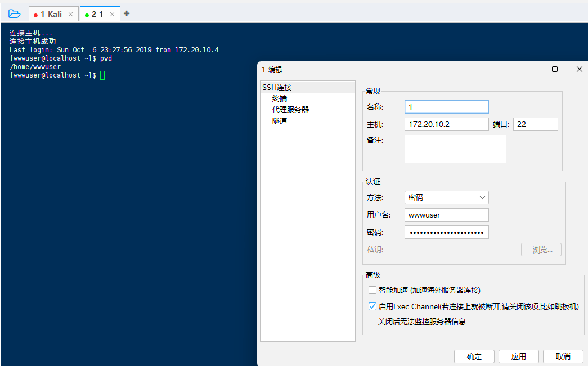Click the 端口 port field
The height and width of the screenshot is (366, 588).
click(535, 124)
